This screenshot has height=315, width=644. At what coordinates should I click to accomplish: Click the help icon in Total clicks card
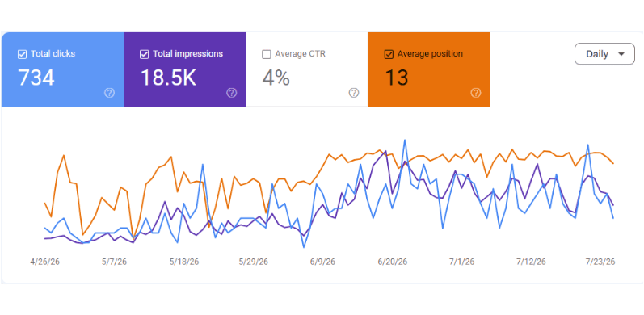point(109,93)
